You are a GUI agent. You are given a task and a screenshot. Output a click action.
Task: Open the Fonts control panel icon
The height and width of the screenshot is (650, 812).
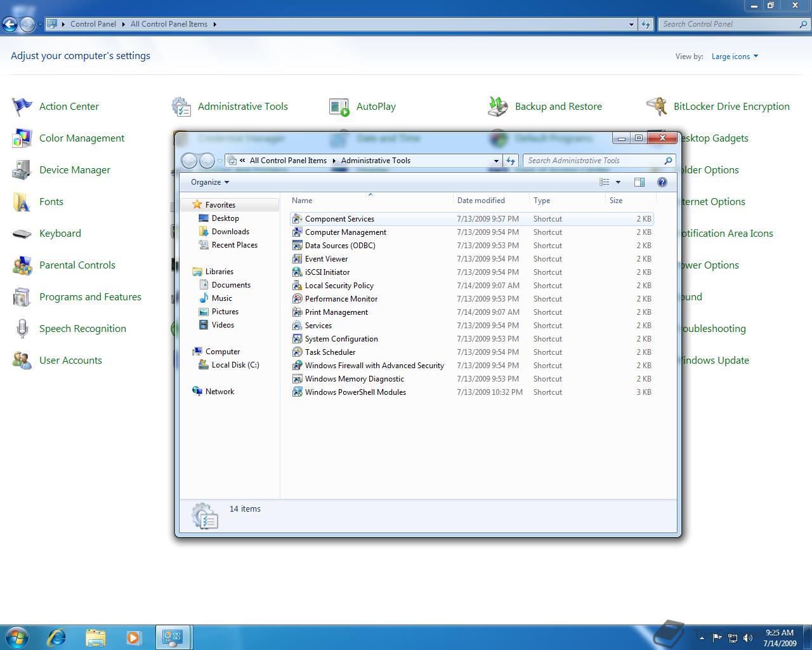click(22, 202)
